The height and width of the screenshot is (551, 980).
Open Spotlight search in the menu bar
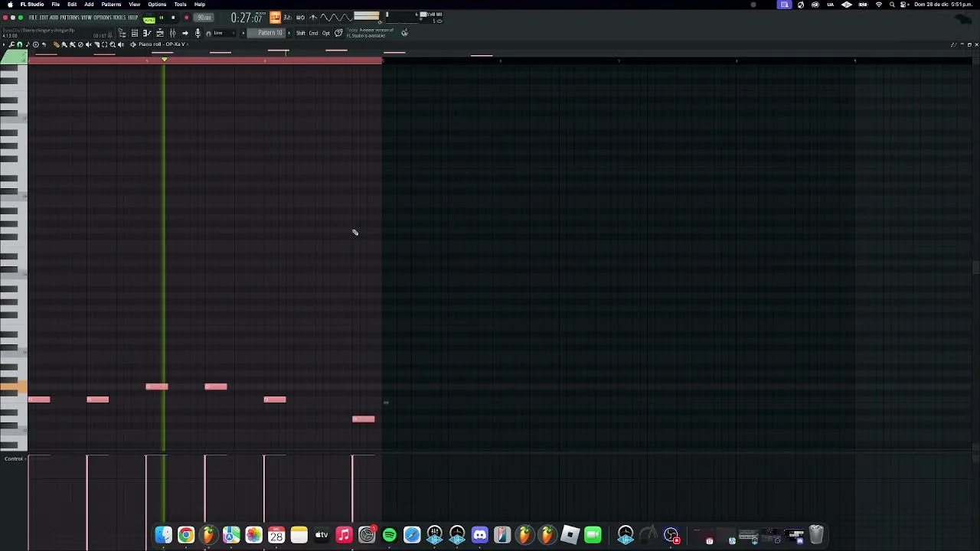point(892,5)
